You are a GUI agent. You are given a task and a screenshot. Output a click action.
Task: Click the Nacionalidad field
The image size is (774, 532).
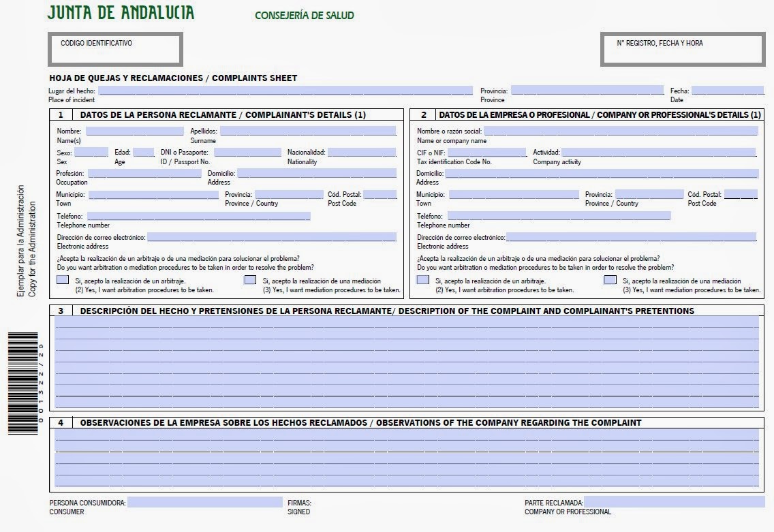tap(362, 152)
